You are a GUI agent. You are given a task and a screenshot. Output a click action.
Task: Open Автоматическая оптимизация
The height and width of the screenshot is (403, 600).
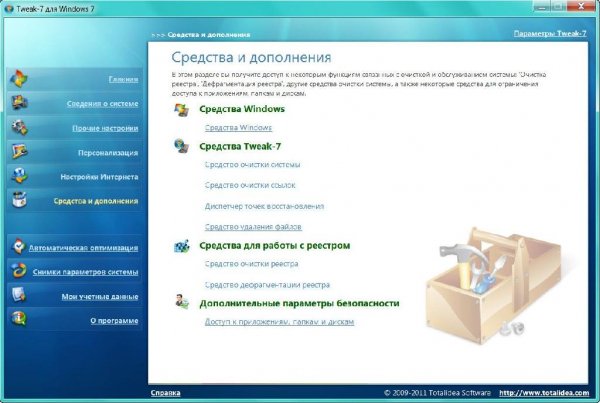pos(83,248)
